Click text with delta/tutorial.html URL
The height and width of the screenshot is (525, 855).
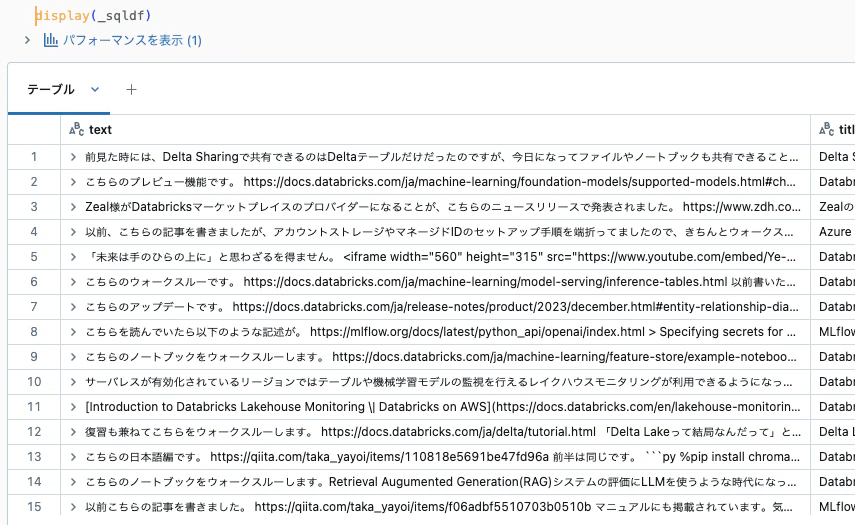point(443,432)
